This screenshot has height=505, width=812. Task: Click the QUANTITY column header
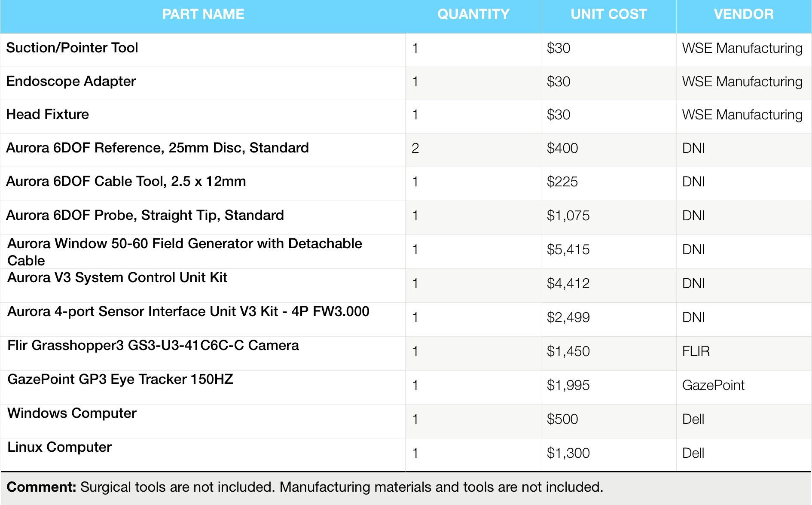pos(473,15)
